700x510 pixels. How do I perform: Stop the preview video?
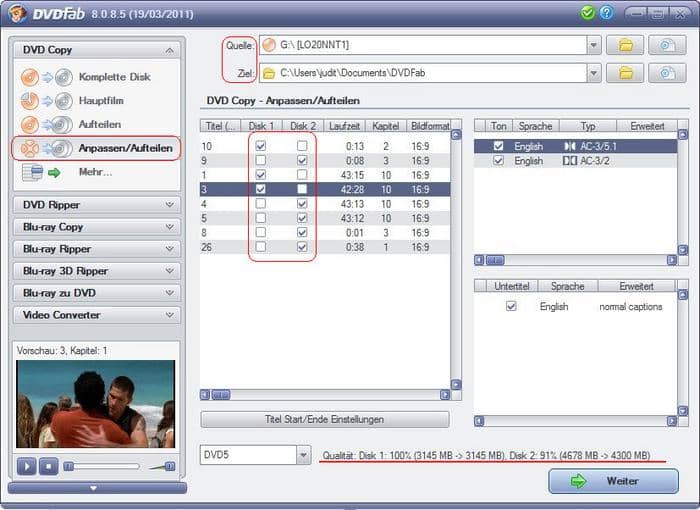click(49, 467)
